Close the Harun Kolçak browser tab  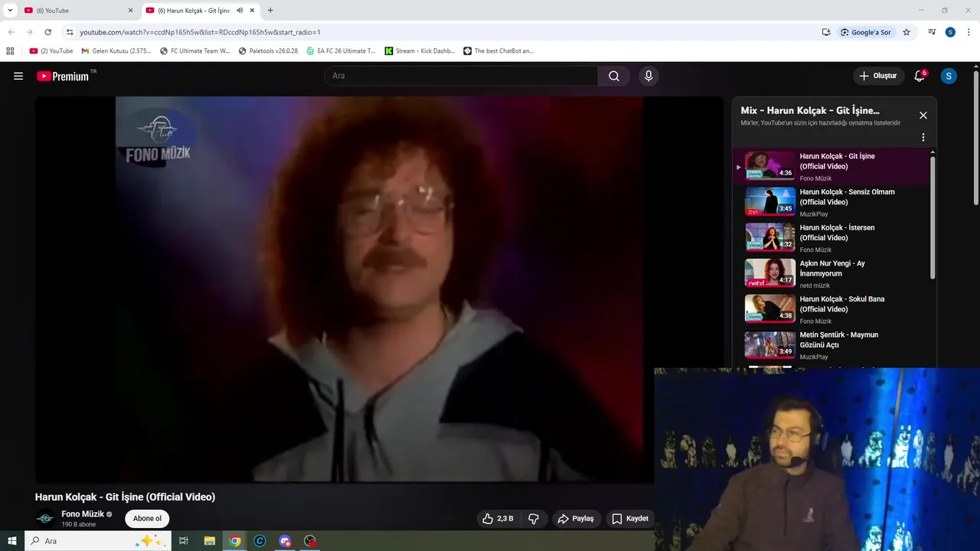(x=252, y=11)
